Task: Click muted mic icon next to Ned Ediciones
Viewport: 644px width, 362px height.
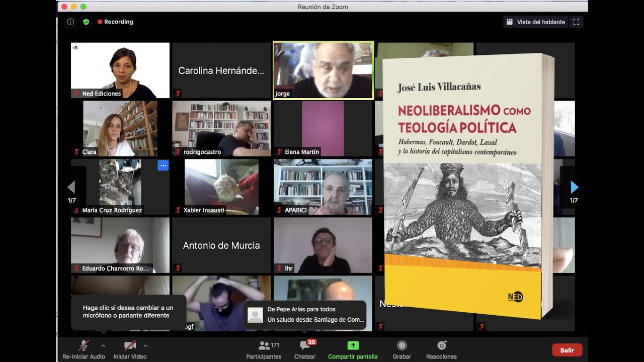Action: pos(77,94)
